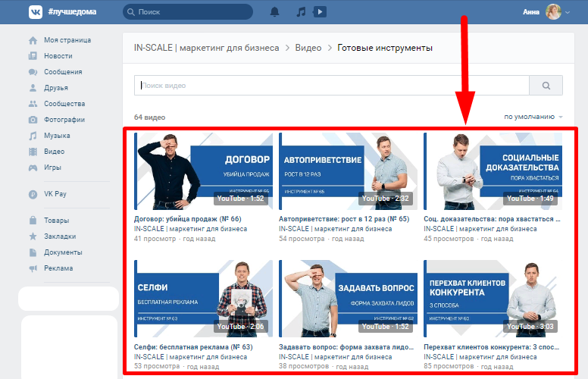Play the СОЦИАЛЬНЫЕ ДОКАЗАТЕЛЬСТВА video thumbnail
588x379 pixels.
click(493, 171)
